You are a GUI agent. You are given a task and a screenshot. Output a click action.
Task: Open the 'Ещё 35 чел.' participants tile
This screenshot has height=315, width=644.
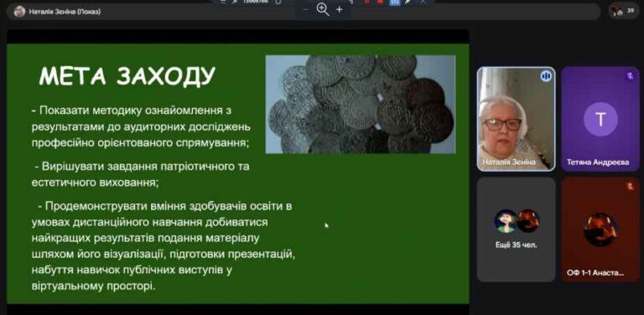(x=516, y=230)
